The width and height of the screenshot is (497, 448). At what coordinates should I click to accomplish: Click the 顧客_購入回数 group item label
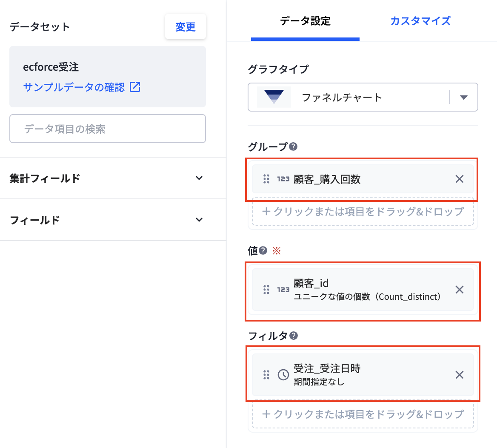click(327, 179)
